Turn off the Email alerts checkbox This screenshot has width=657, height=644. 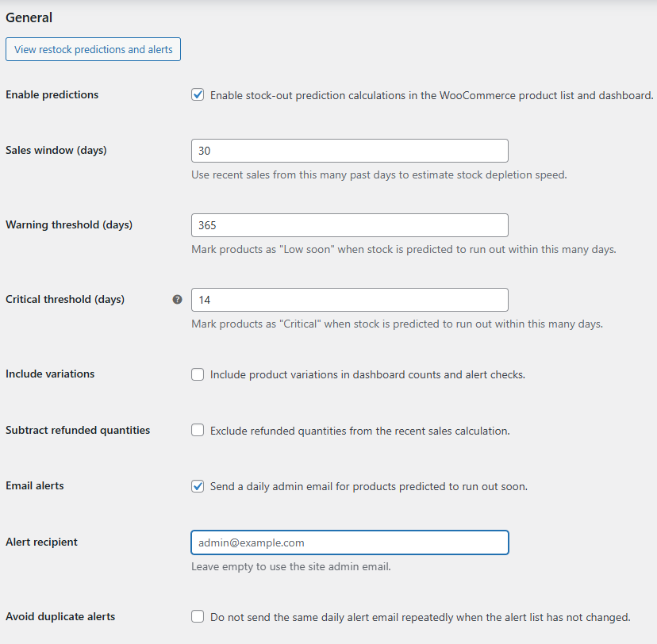pos(198,485)
